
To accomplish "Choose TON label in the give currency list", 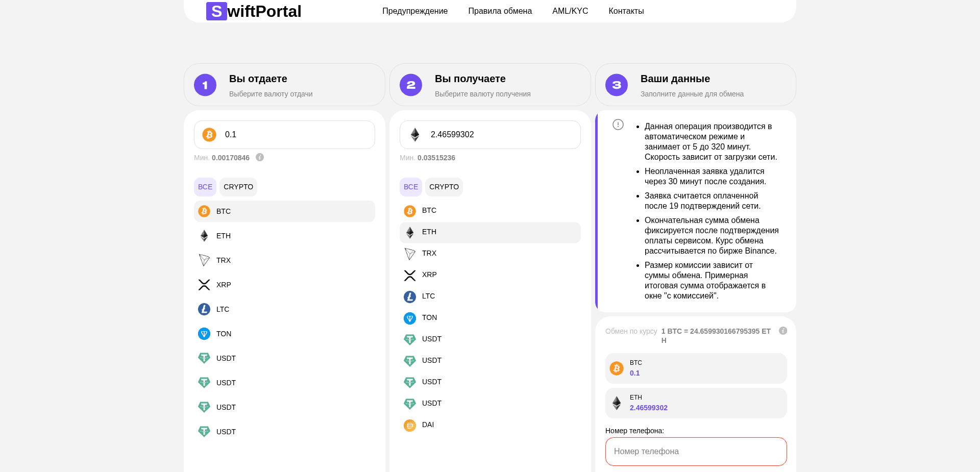I will (224, 334).
